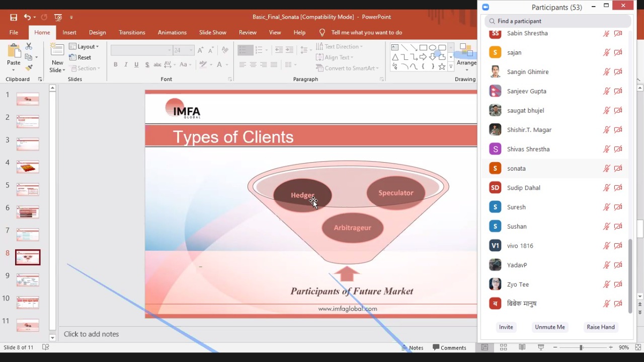Switch to the Insert ribbon tab
Screen dimensions: 644x362
[x=69, y=32]
